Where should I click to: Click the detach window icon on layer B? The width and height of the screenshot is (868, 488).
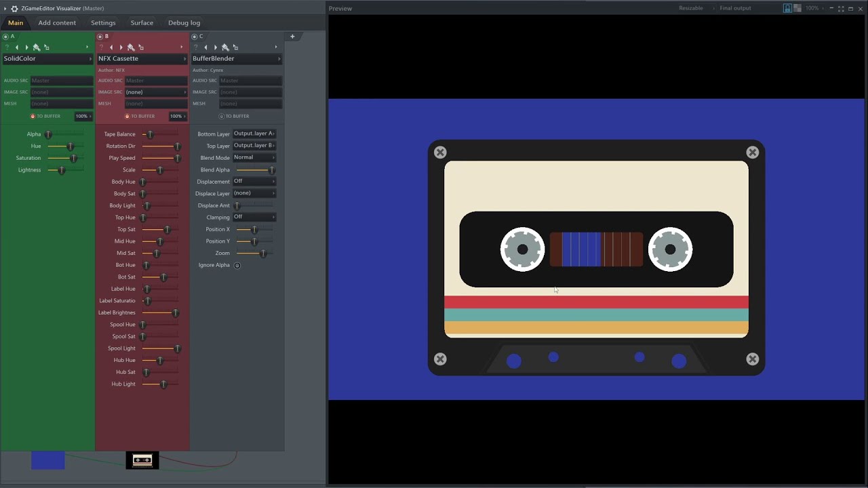141,47
